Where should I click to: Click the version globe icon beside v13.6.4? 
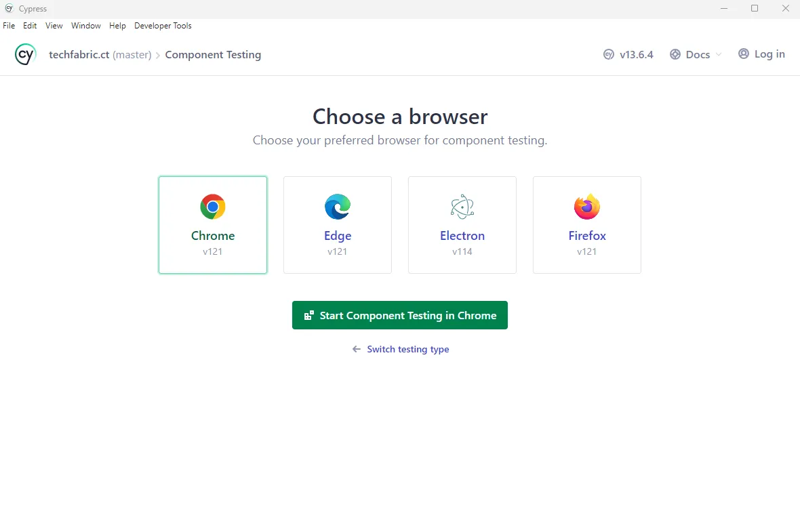607,54
